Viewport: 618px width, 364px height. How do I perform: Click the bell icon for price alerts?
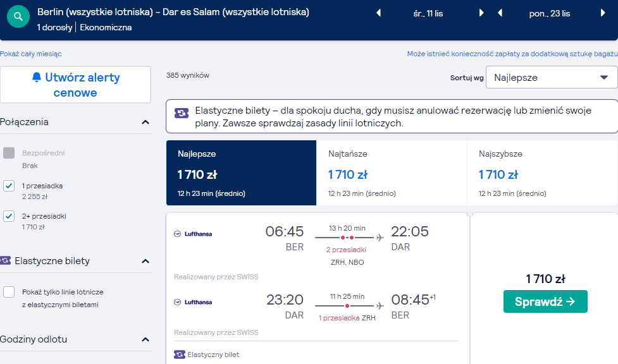[x=37, y=77]
